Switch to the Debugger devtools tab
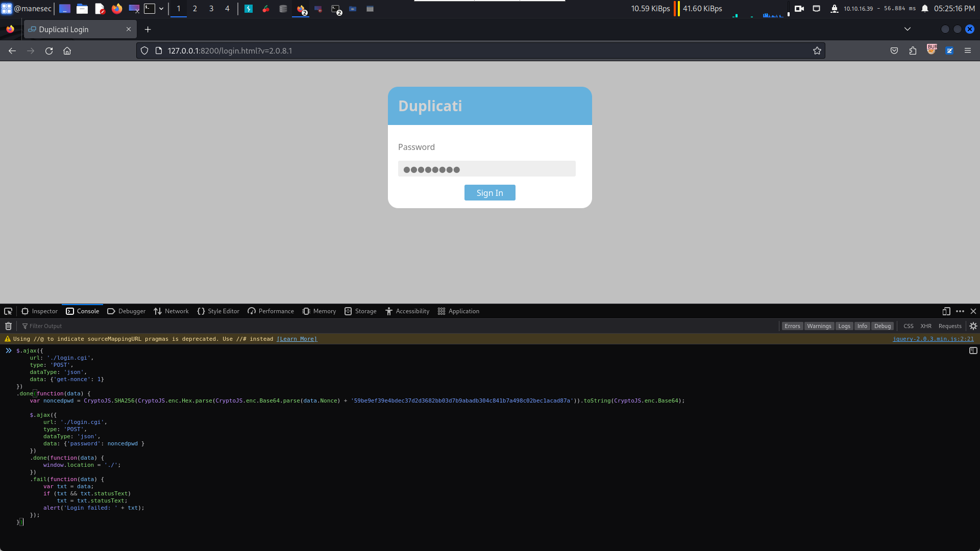Image resolution: width=980 pixels, height=551 pixels. click(x=126, y=311)
